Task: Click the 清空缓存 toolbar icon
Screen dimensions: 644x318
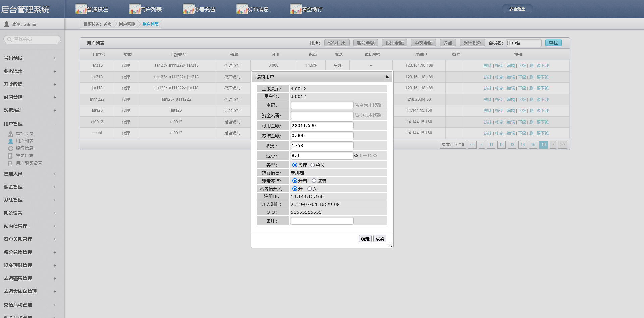Action: (x=296, y=9)
